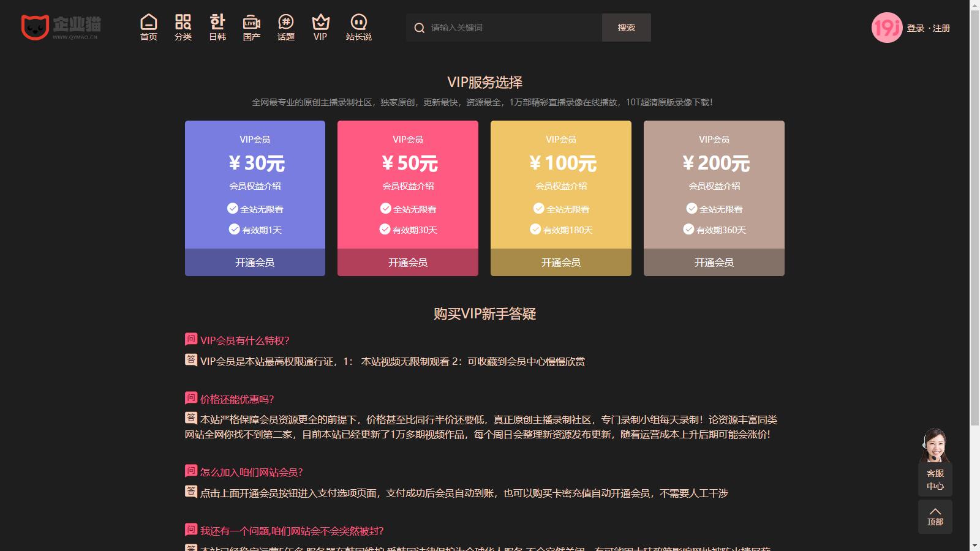Expand the question 价格还能优惠吗
This screenshot has width=980, height=551.
click(237, 399)
